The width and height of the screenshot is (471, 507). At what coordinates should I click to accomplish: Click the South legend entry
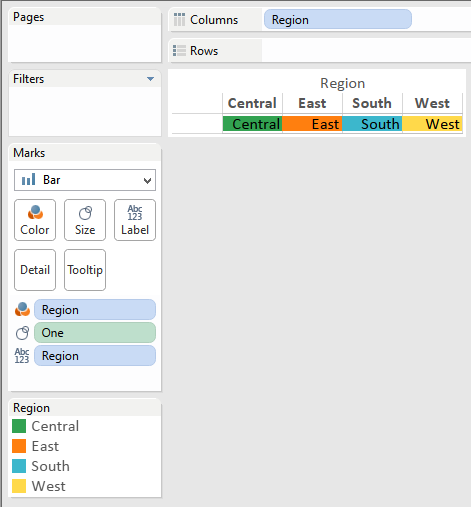click(41, 466)
